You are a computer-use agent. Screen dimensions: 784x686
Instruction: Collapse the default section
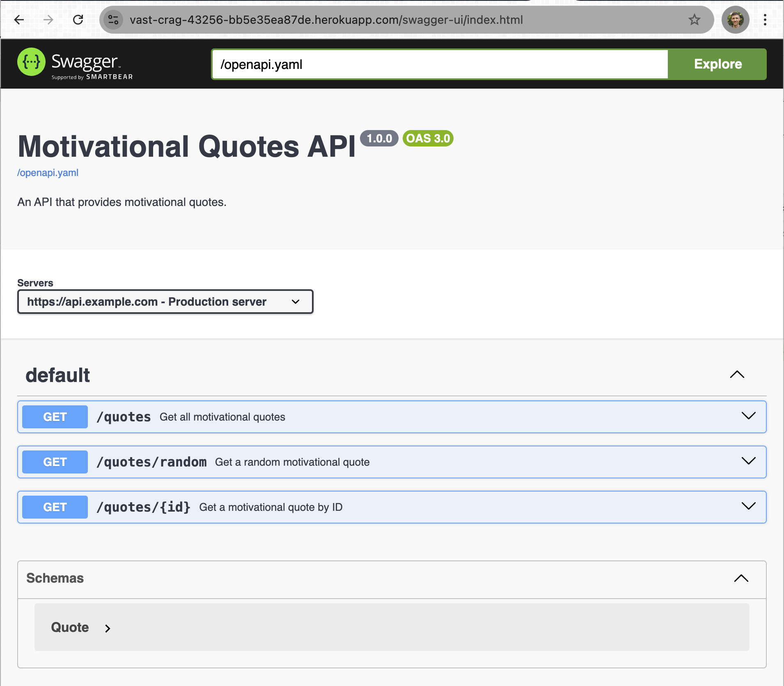tap(737, 375)
